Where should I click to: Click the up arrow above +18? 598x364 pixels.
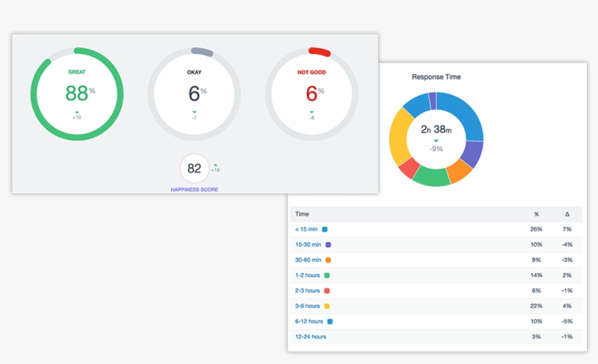pyautogui.click(x=215, y=164)
